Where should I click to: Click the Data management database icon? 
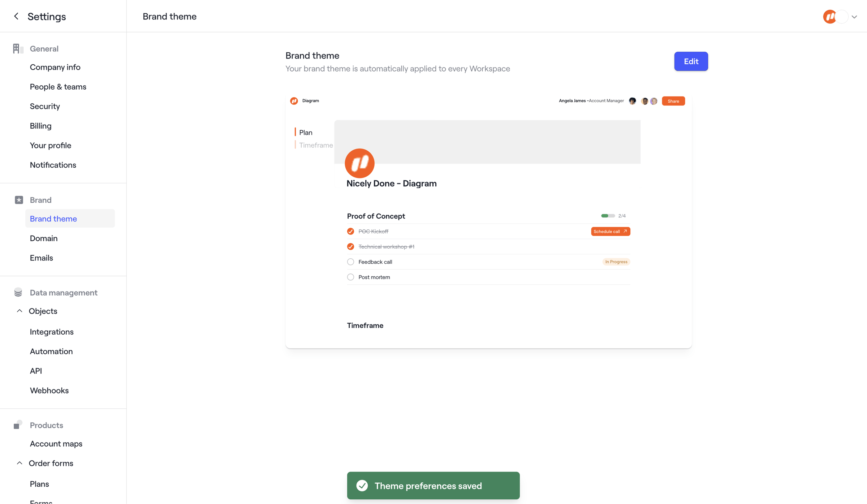tap(18, 292)
